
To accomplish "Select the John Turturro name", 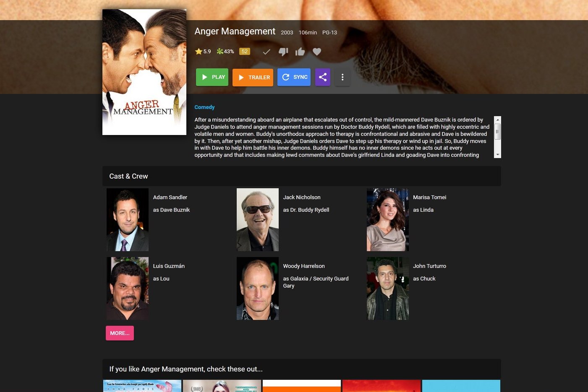I will coord(430,266).
